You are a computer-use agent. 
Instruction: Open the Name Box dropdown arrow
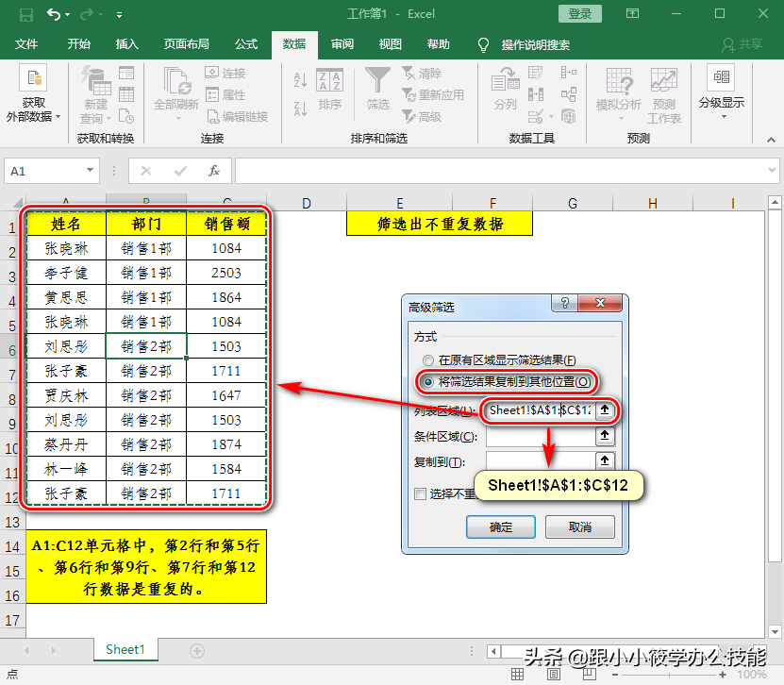point(90,171)
